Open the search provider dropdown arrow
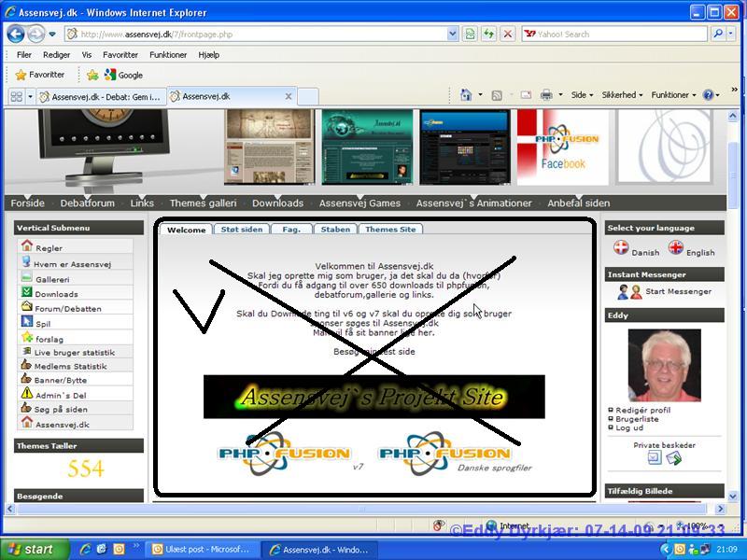 click(x=731, y=34)
